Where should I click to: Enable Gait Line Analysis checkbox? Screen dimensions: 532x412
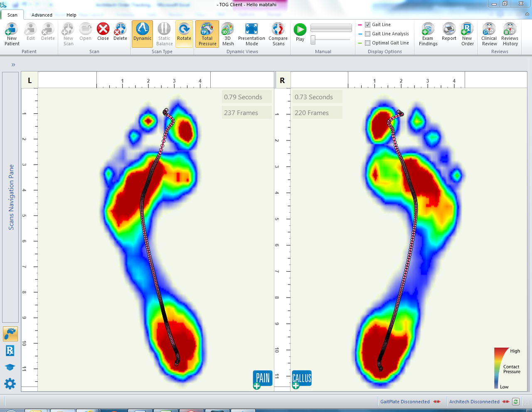click(367, 34)
